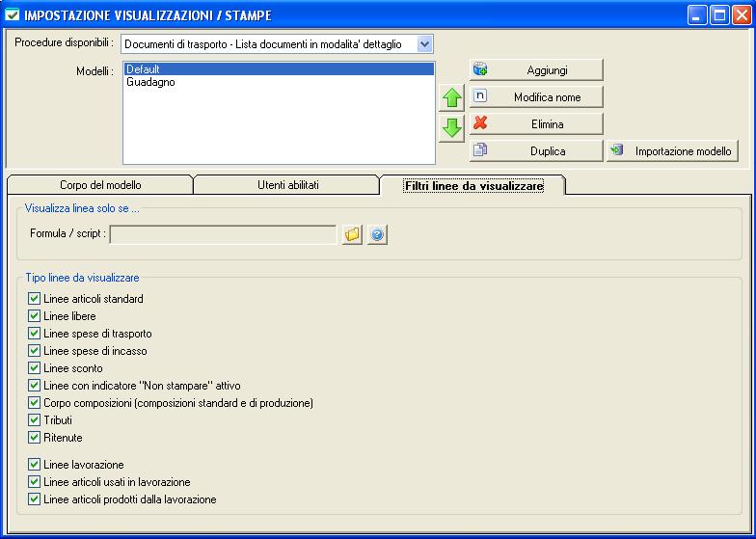Toggle Linee sconto checkbox

point(34,368)
